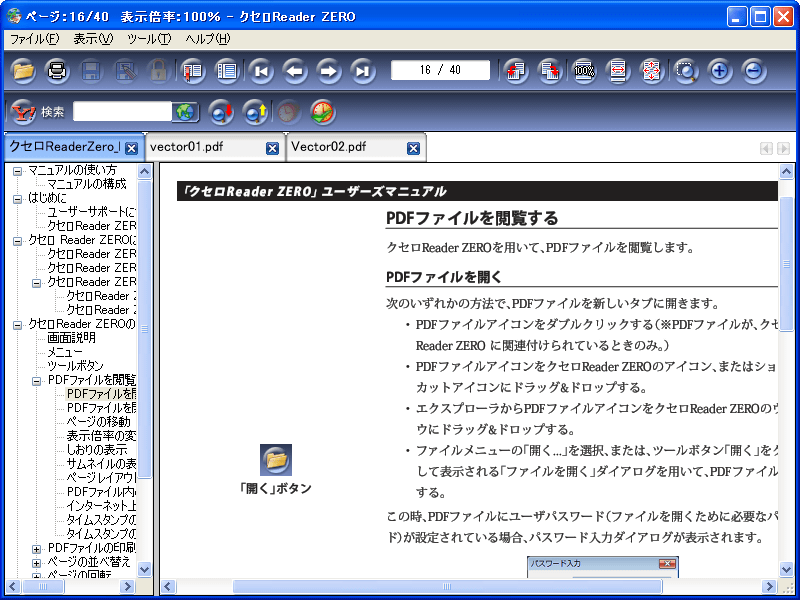Fit page to width icon
The image size is (800, 600).
(618, 70)
